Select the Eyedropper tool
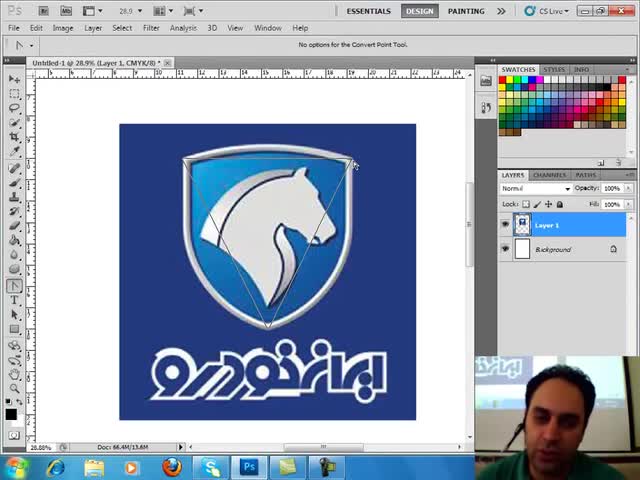640x480 pixels. point(14,151)
